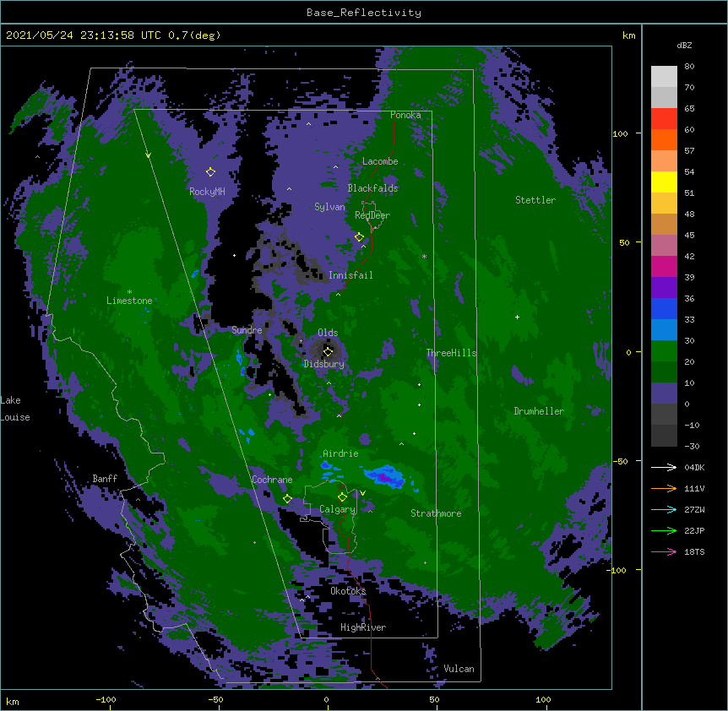Select the yellow diamond marker below RedDeer
728x711 pixels.
pos(359,237)
